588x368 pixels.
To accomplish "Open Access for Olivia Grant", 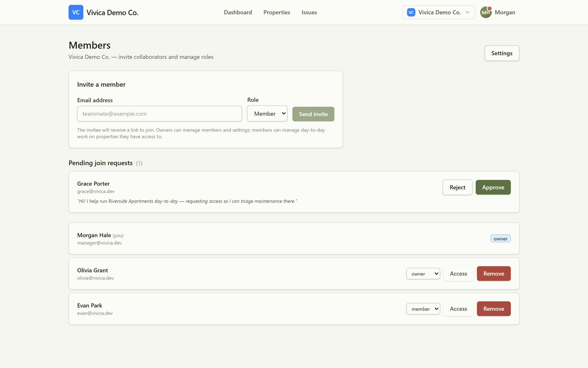I will 458,274.
